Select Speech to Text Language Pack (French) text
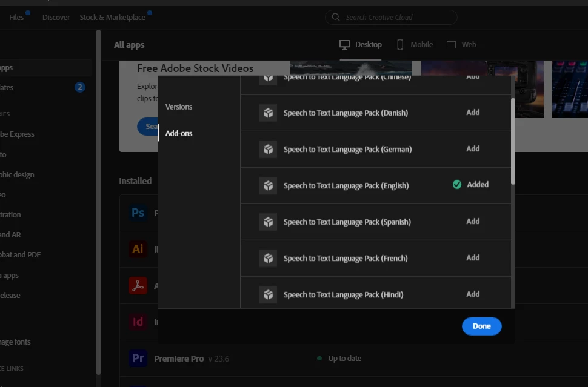Image resolution: width=588 pixels, height=387 pixels. pyautogui.click(x=346, y=259)
